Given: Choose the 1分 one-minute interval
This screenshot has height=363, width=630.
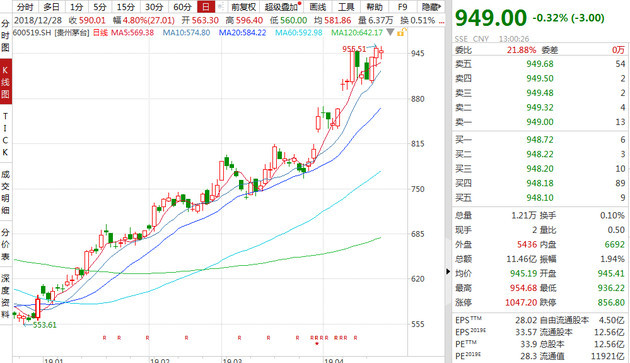Looking at the screenshot, I should point(76,7).
